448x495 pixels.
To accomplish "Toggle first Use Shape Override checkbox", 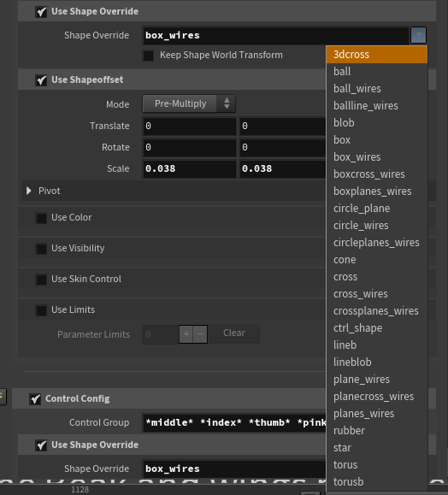I will [41, 12].
